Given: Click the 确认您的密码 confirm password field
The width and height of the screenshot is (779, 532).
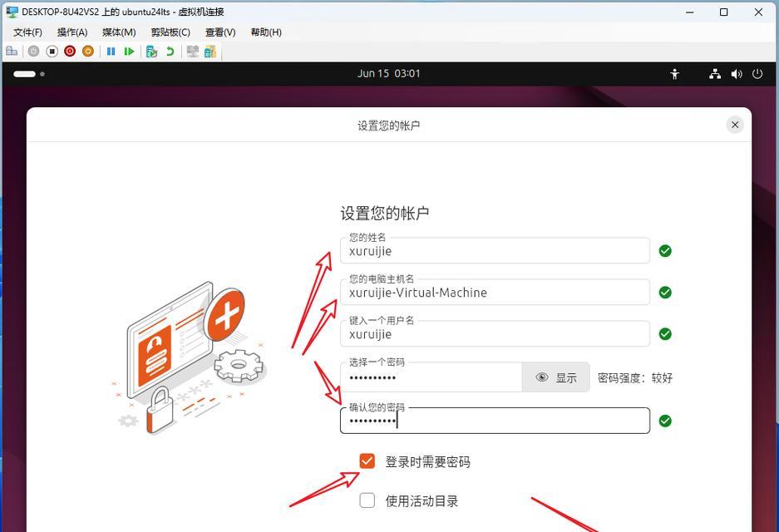Looking at the screenshot, I should click(495, 421).
